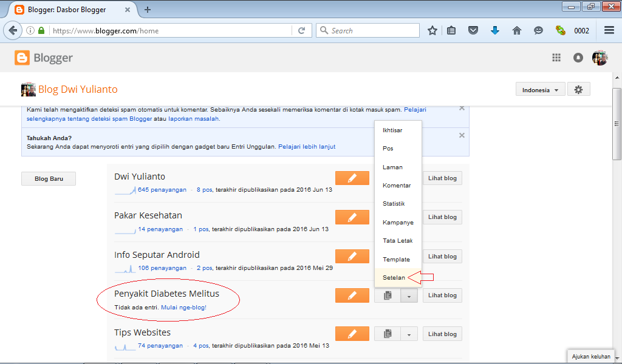Viewport: 622px width, 364px height.
Task: Click into the Firefox Search box
Action: click(367, 30)
